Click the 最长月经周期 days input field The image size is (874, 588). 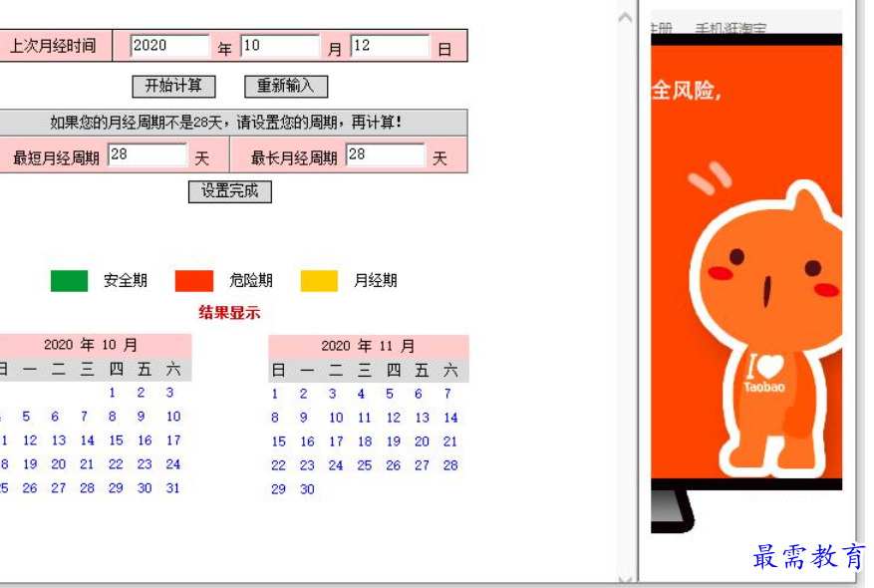[x=386, y=154]
